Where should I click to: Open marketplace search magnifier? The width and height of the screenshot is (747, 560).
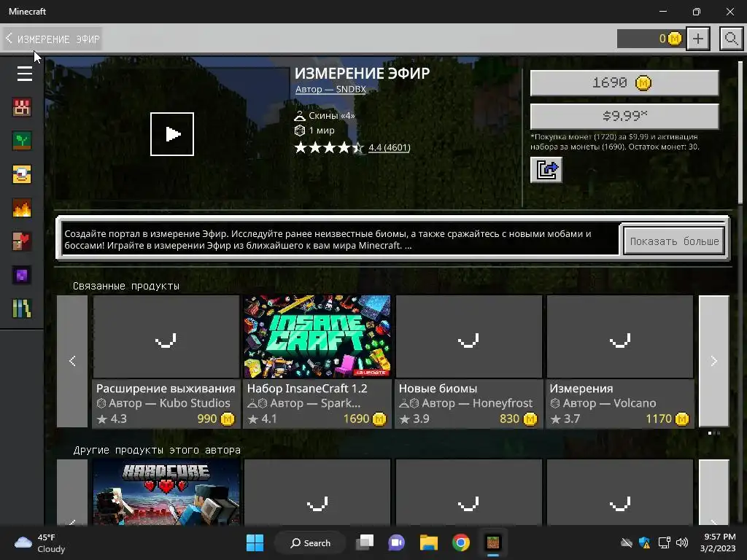731,39
